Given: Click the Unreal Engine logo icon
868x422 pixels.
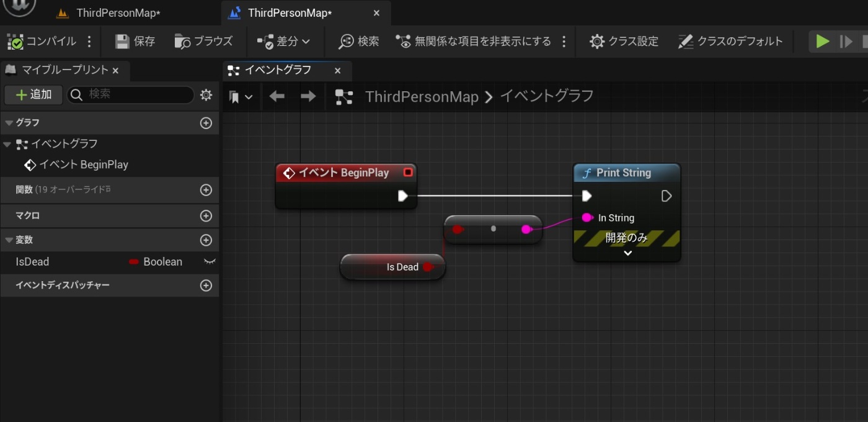Looking at the screenshot, I should pyautogui.click(x=20, y=6).
